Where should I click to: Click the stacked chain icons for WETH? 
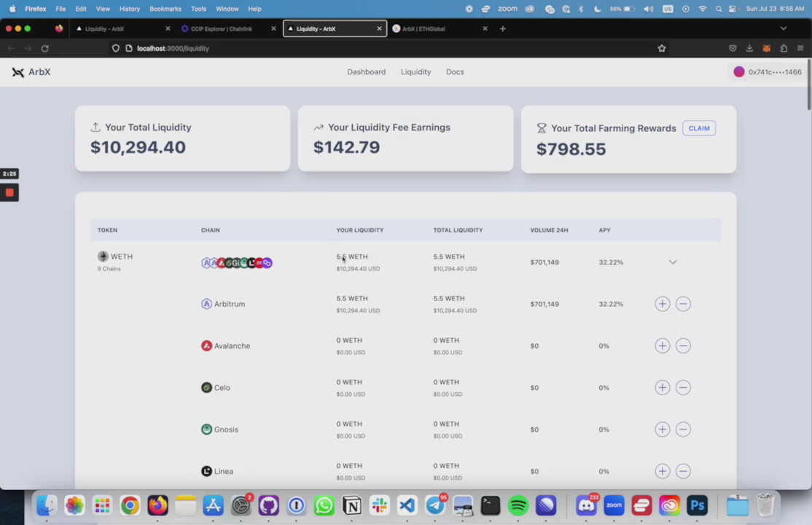pyautogui.click(x=237, y=262)
